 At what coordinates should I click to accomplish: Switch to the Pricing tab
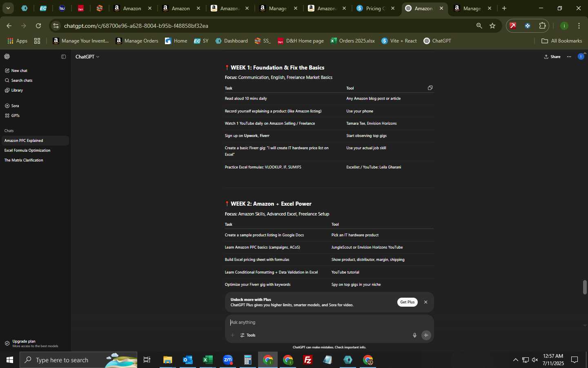click(376, 8)
